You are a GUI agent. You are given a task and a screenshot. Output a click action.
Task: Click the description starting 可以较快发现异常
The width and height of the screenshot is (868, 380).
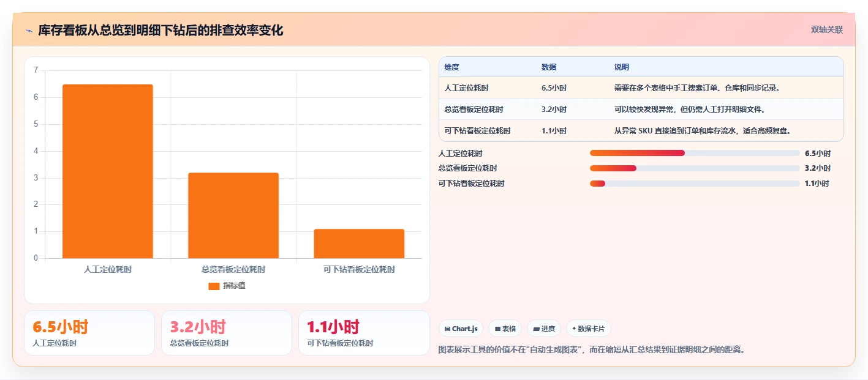coord(690,110)
